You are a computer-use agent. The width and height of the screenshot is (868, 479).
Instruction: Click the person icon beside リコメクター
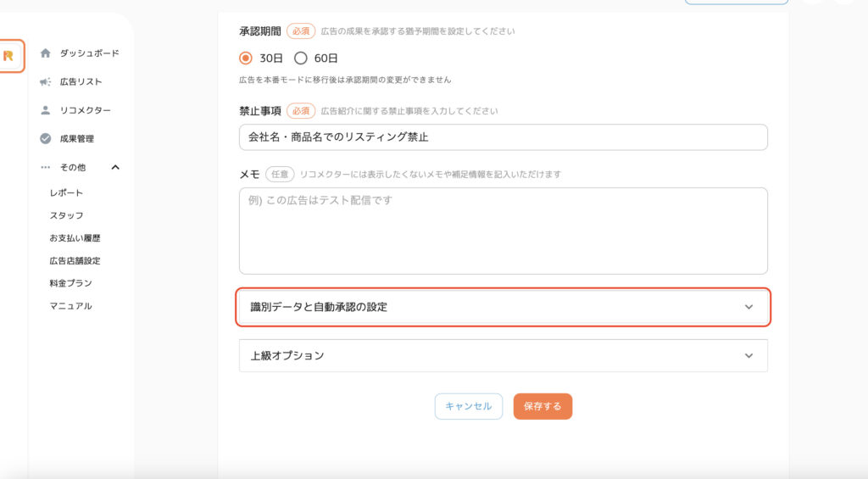pyautogui.click(x=46, y=110)
